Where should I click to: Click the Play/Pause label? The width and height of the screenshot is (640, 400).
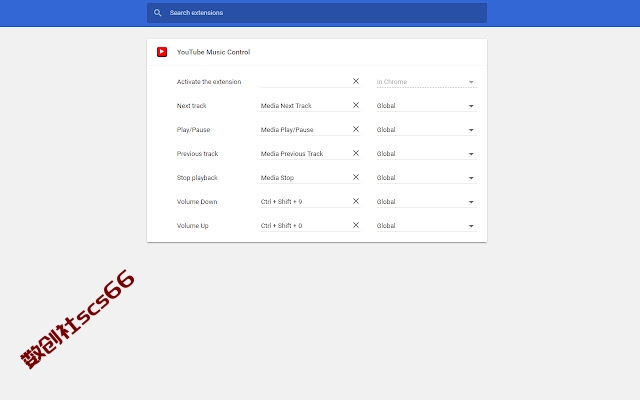[193, 130]
